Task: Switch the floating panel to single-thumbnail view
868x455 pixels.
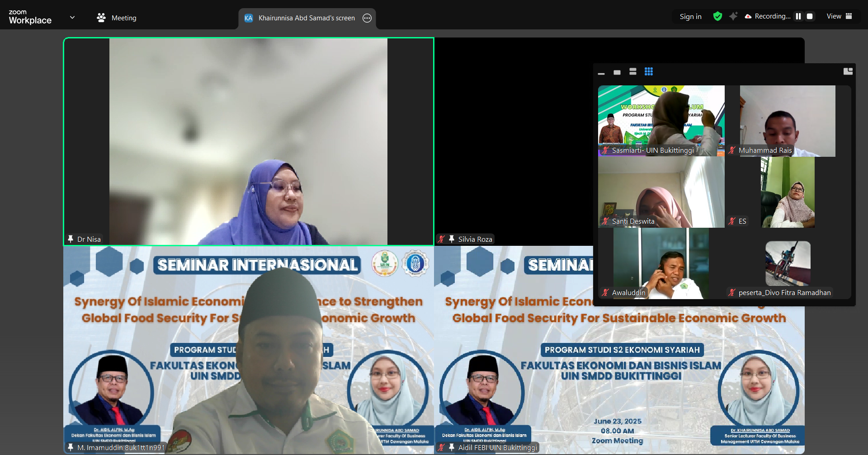Action: coord(617,72)
